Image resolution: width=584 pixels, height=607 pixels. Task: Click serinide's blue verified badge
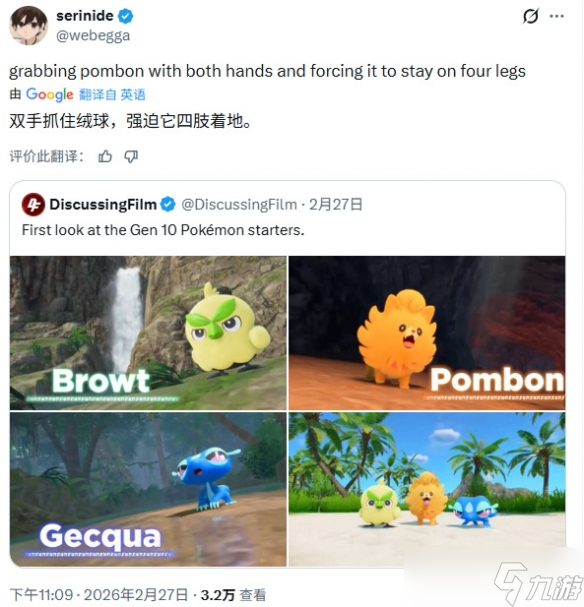tap(125, 16)
